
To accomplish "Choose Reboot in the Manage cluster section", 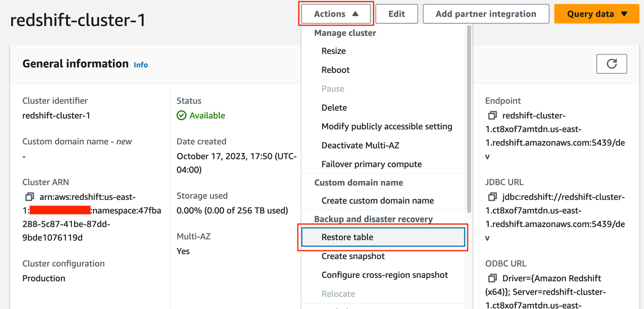I will coord(335,70).
